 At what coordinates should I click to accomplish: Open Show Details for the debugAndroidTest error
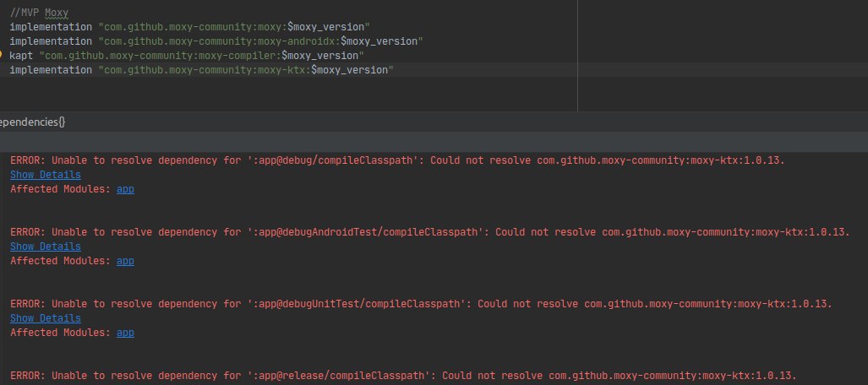[46, 247]
